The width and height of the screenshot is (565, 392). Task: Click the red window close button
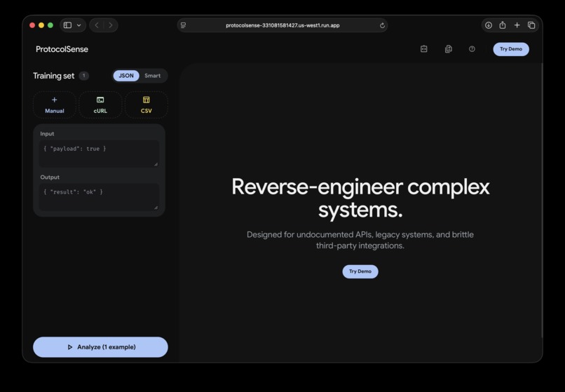click(x=32, y=25)
